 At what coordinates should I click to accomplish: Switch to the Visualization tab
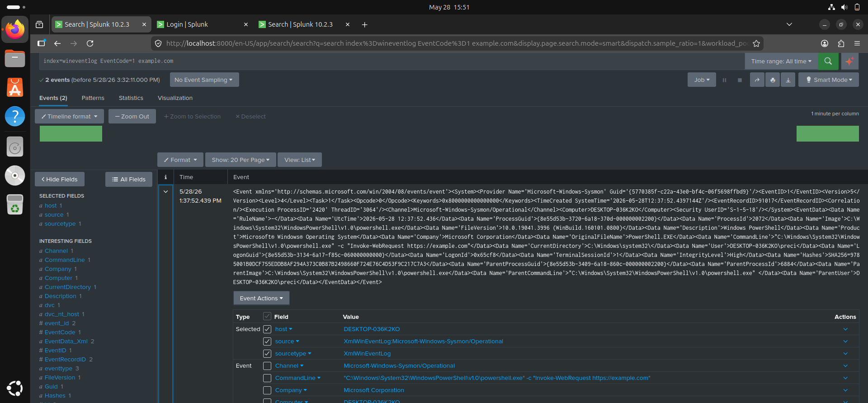click(x=175, y=98)
